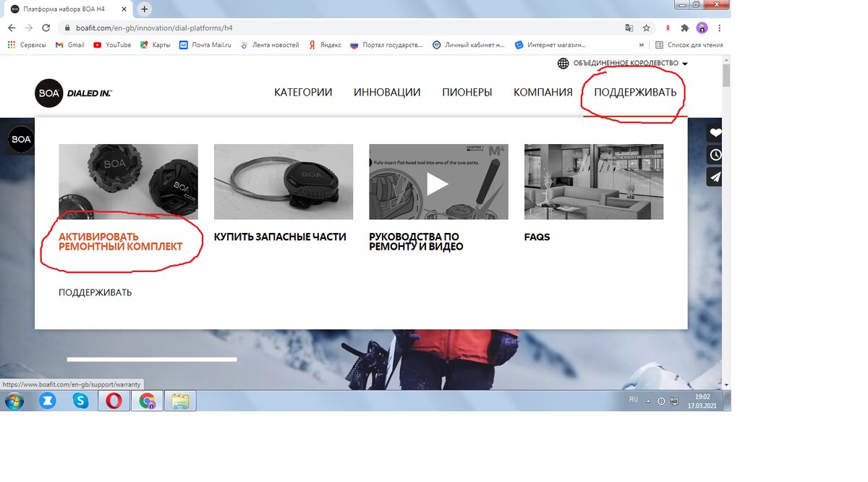Open the ОБЪЕДИНЕННОЕ КОРОЛЕВСТВО region dropdown
Viewport: 868px width, 482px height.
point(629,64)
